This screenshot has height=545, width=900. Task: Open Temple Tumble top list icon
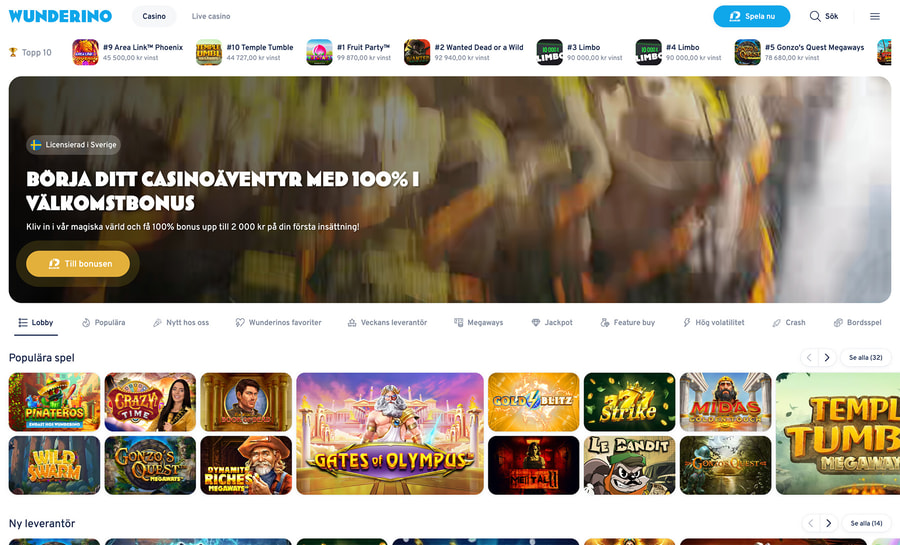[208, 52]
